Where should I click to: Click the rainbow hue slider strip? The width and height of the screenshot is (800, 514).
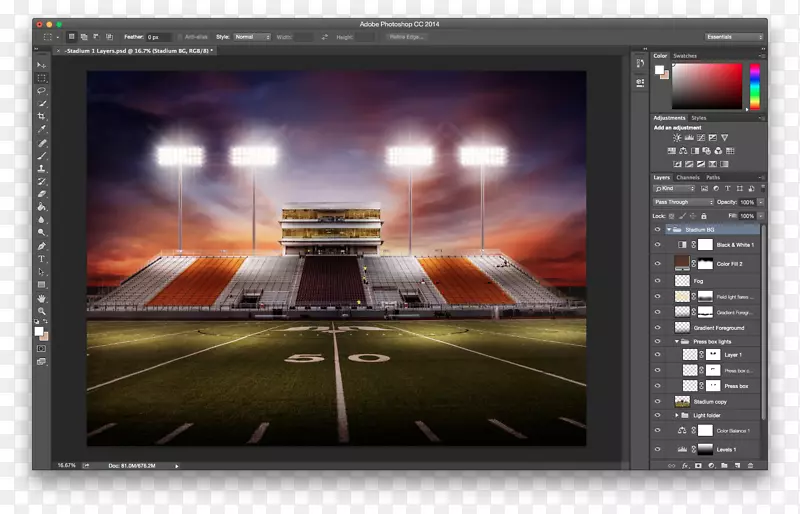click(x=754, y=87)
